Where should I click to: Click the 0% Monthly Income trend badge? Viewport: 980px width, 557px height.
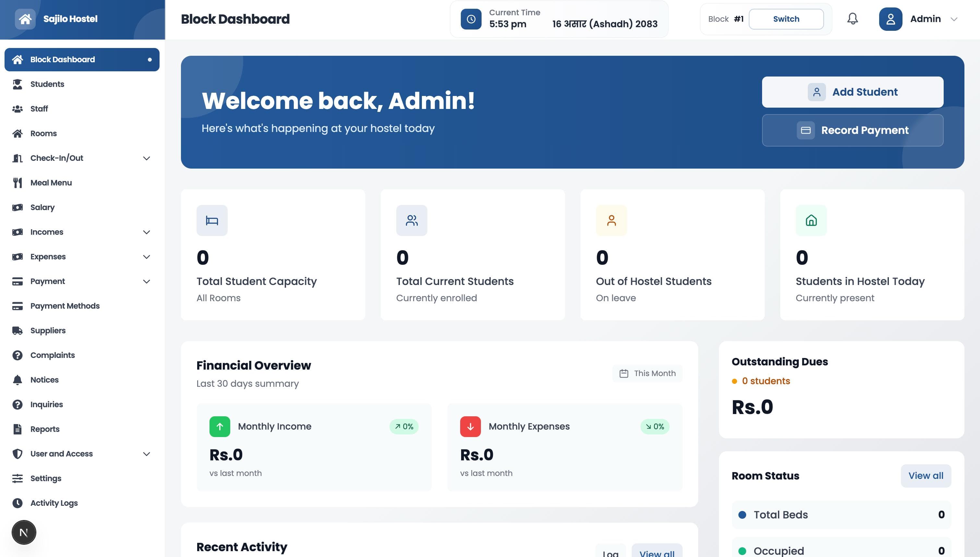[404, 427]
